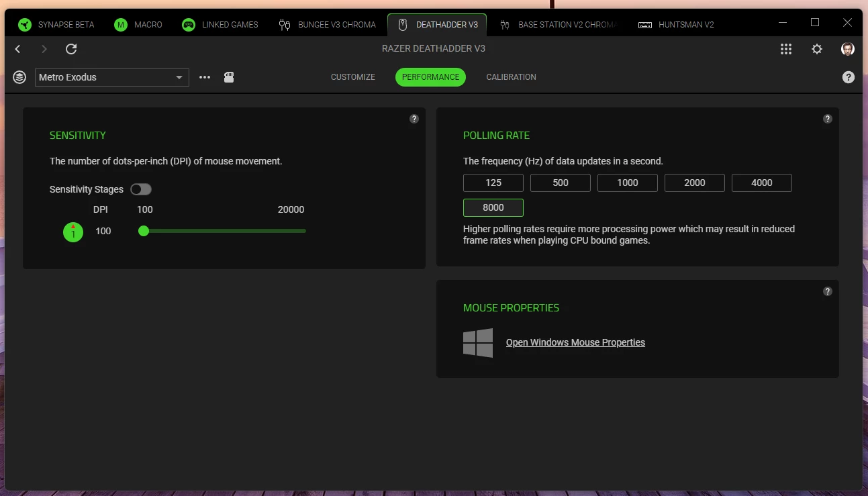Image resolution: width=868 pixels, height=496 pixels.
Task: Open the Calibration section
Action: [x=511, y=77]
